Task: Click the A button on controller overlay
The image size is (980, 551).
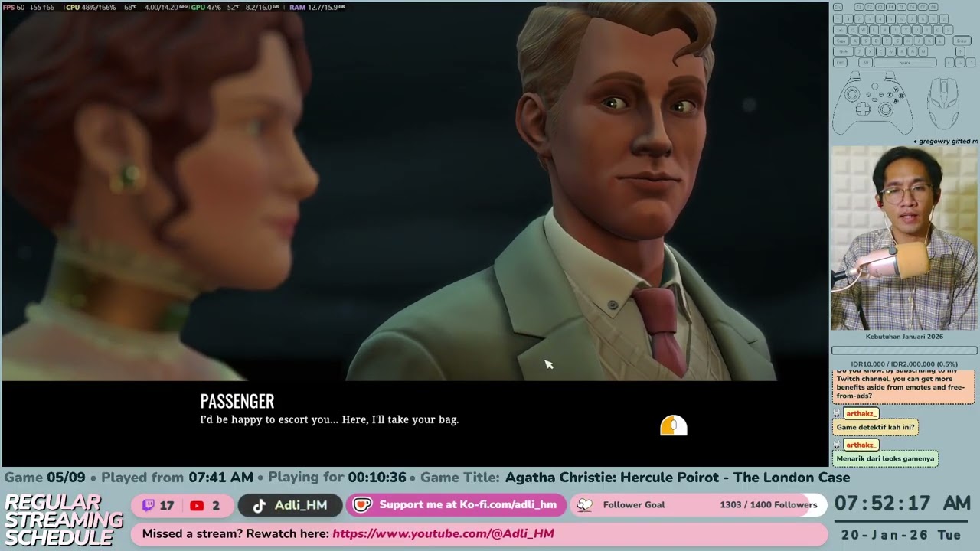Action: point(896,100)
